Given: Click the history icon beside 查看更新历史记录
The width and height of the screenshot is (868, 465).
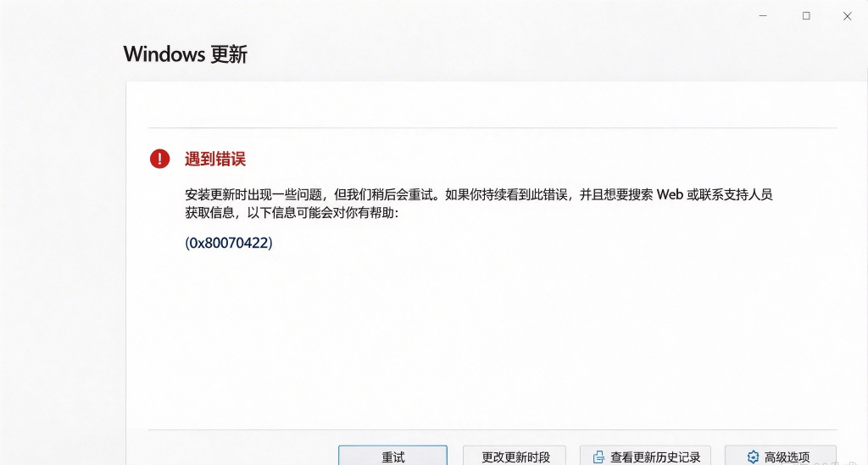Looking at the screenshot, I should (x=598, y=457).
